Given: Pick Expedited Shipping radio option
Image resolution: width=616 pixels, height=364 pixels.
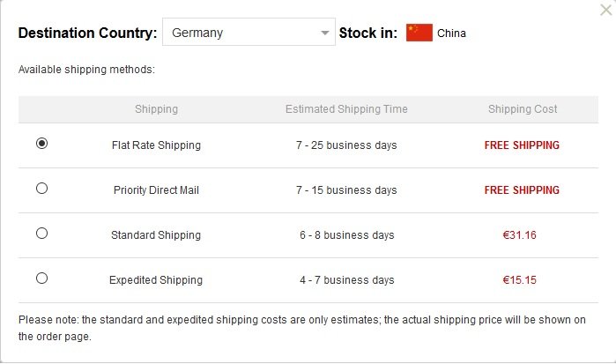Looking at the screenshot, I should (41, 279).
